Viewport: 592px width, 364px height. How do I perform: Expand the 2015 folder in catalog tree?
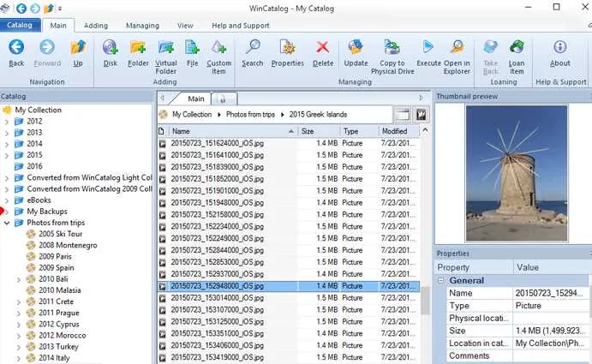tap(7, 155)
